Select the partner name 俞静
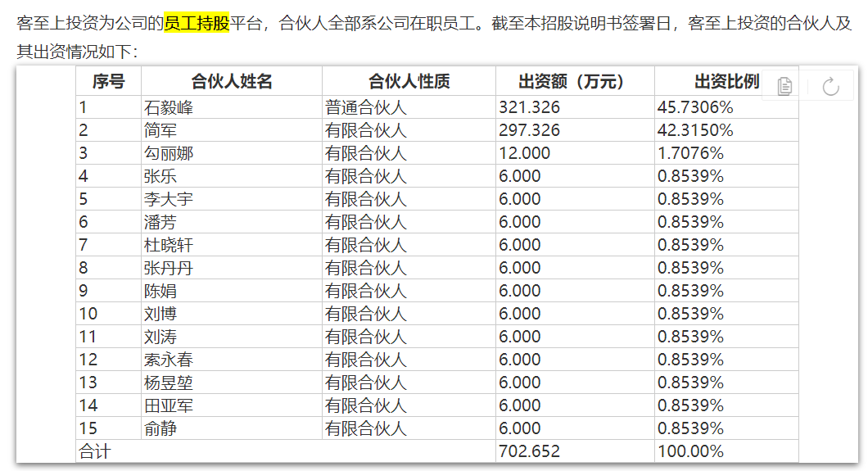This screenshot has width=868, height=471. click(x=160, y=428)
